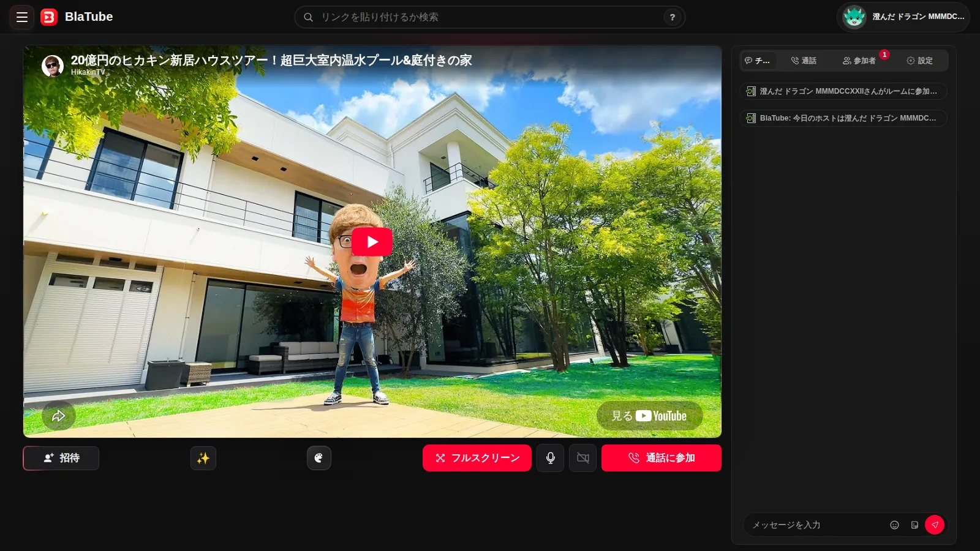Toggle the camera off icon
The width and height of the screenshot is (980, 551).
[x=583, y=458]
